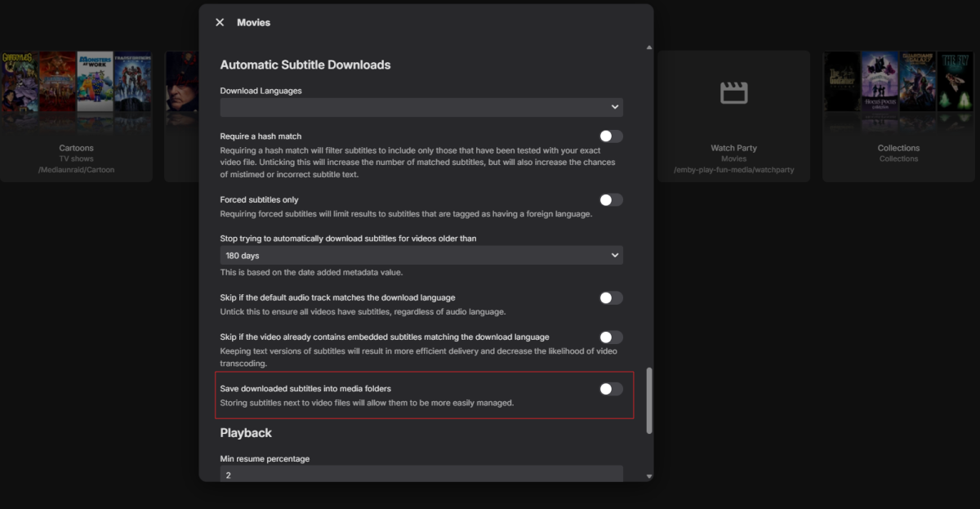The height and width of the screenshot is (509, 980).
Task: Click the dialog scrollbar thumb
Action: [649, 400]
